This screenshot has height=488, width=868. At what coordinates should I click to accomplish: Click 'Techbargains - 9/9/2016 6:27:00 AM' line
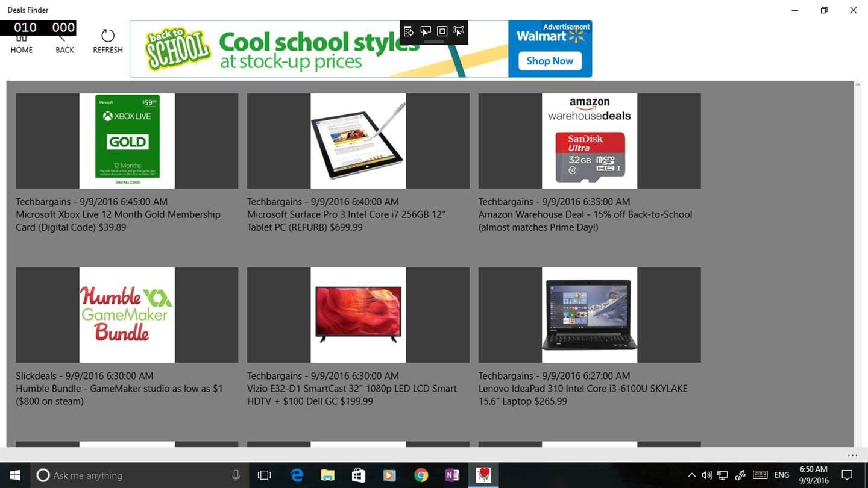(555, 376)
